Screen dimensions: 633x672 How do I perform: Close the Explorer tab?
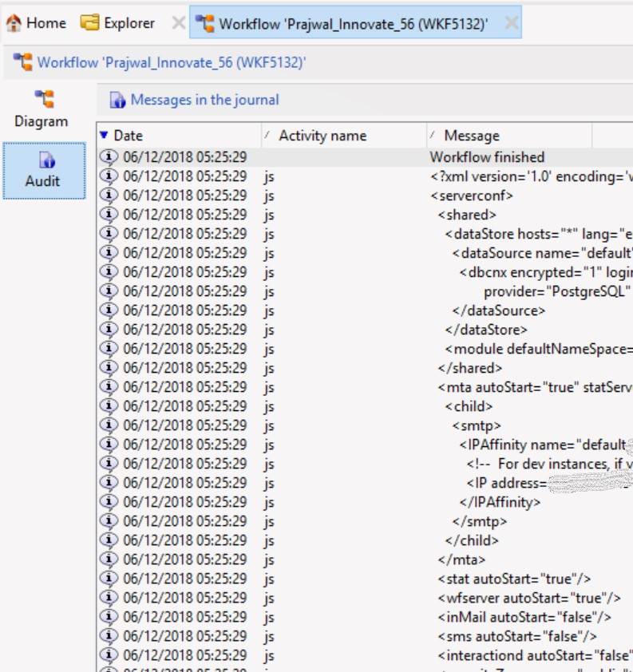pos(179,23)
